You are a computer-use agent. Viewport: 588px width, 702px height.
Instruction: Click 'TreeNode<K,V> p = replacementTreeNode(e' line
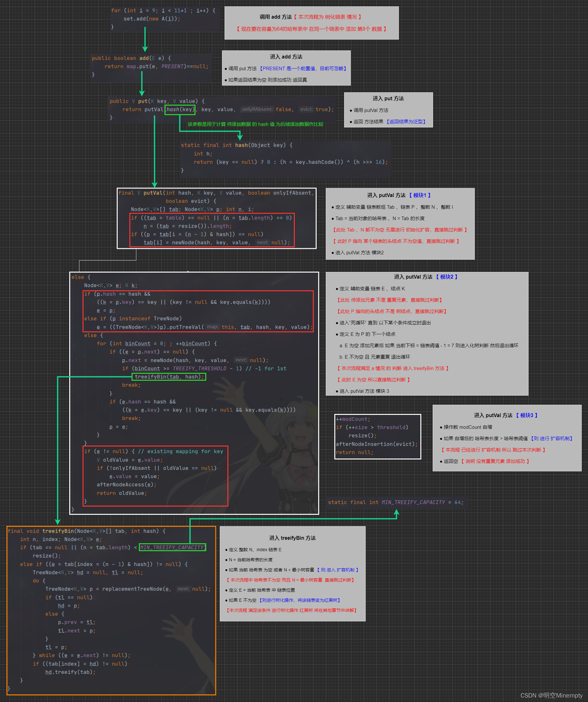tap(128, 589)
